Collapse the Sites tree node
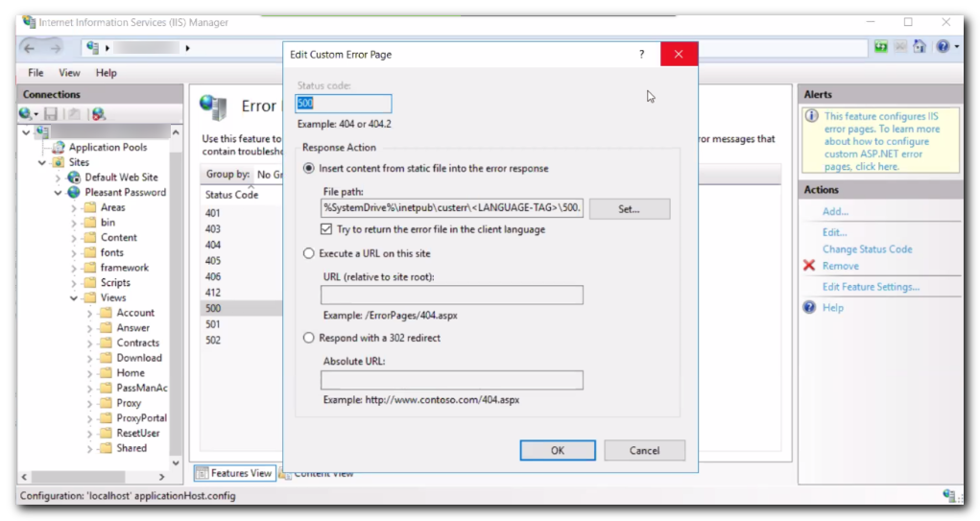The height and width of the screenshot is (521, 980). (x=42, y=162)
